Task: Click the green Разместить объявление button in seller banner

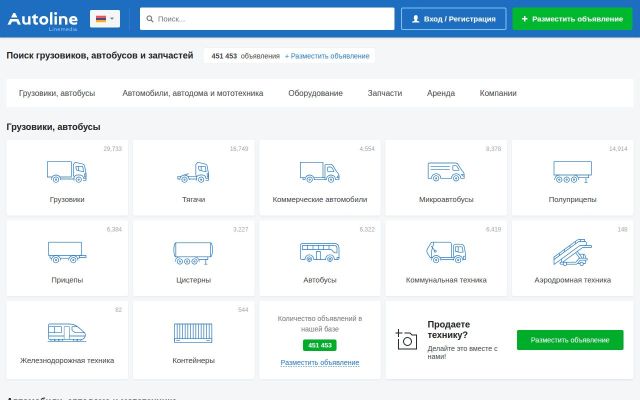Action: [570, 340]
